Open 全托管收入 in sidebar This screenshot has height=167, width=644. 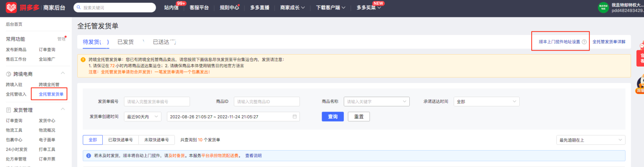(16, 94)
